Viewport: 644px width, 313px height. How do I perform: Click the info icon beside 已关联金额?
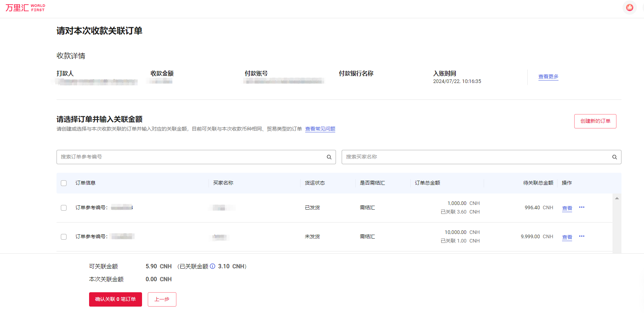pyautogui.click(x=213, y=266)
